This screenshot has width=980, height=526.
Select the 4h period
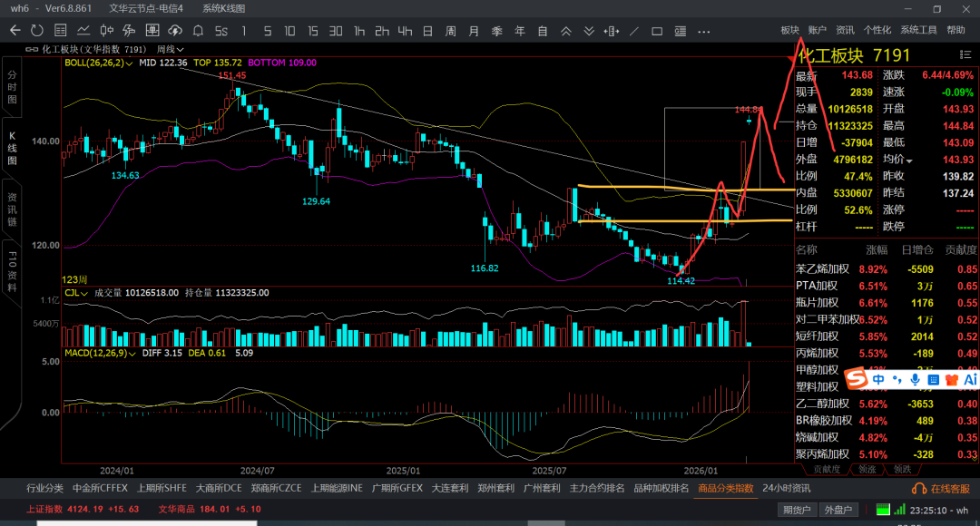pyautogui.click(x=405, y=31)
